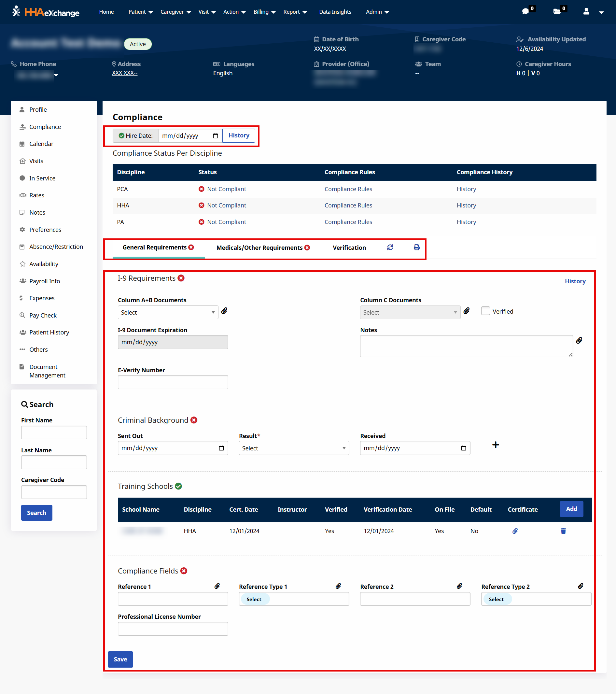This screenshot has height=694, width=616.
Task: Open the Billing menu in the navbar
Action: coord(264,12)
